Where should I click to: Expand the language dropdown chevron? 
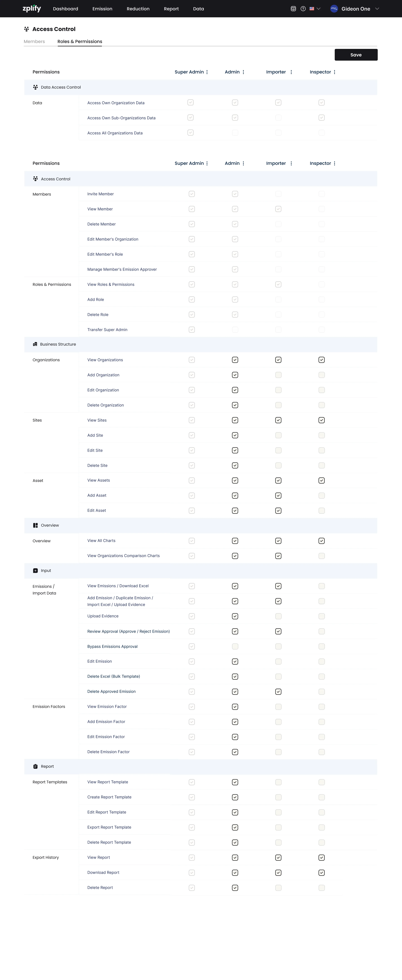319,9
